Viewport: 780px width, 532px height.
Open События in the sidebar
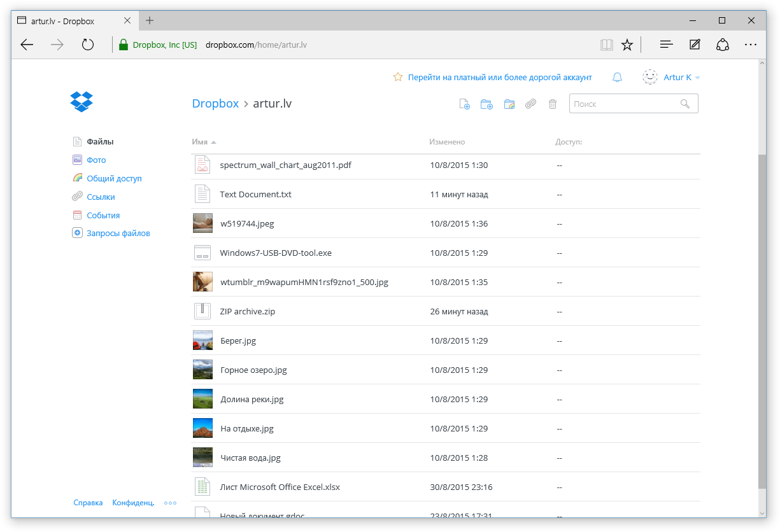tap(103, 216)
